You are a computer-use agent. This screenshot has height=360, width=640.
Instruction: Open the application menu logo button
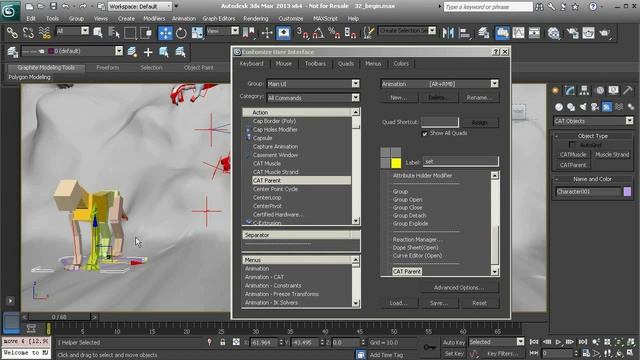click(10, 10)
